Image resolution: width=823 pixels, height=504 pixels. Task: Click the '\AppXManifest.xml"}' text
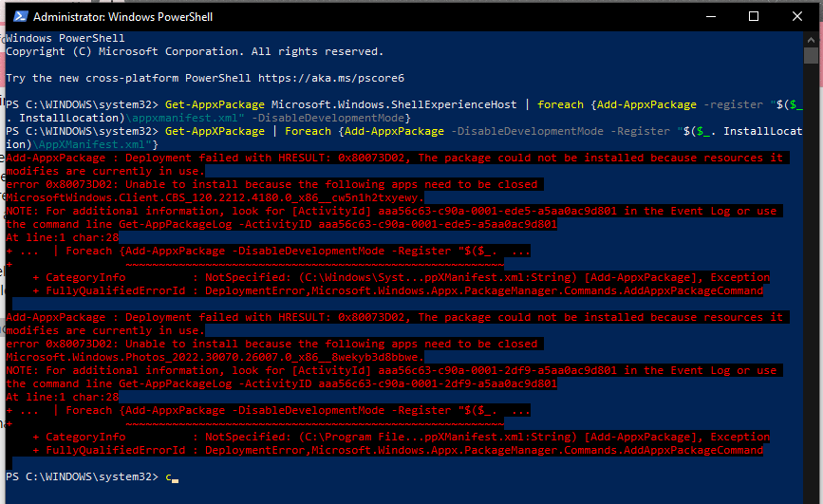tap(95, 144)
